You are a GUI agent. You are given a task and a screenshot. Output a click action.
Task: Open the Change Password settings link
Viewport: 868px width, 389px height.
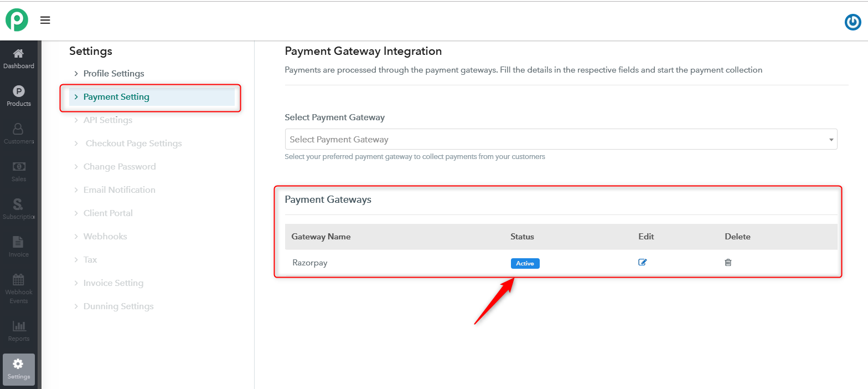pos(120,167)
